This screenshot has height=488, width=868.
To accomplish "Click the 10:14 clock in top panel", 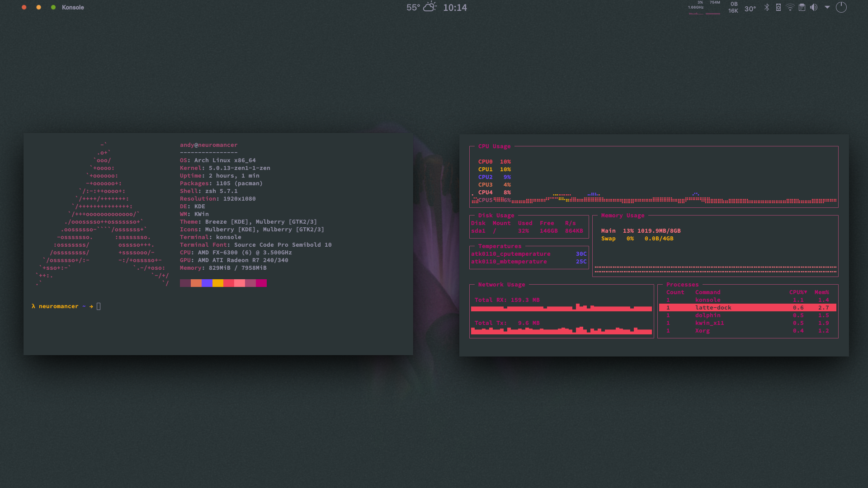I will pyautogui.click(x=455, y=8).
